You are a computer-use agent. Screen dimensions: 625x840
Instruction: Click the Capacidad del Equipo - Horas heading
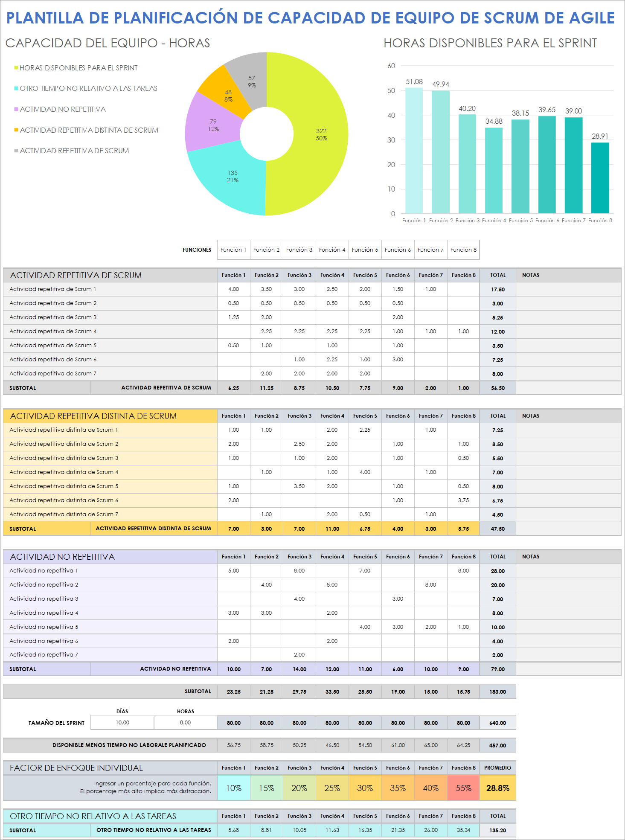coord(108,43)
